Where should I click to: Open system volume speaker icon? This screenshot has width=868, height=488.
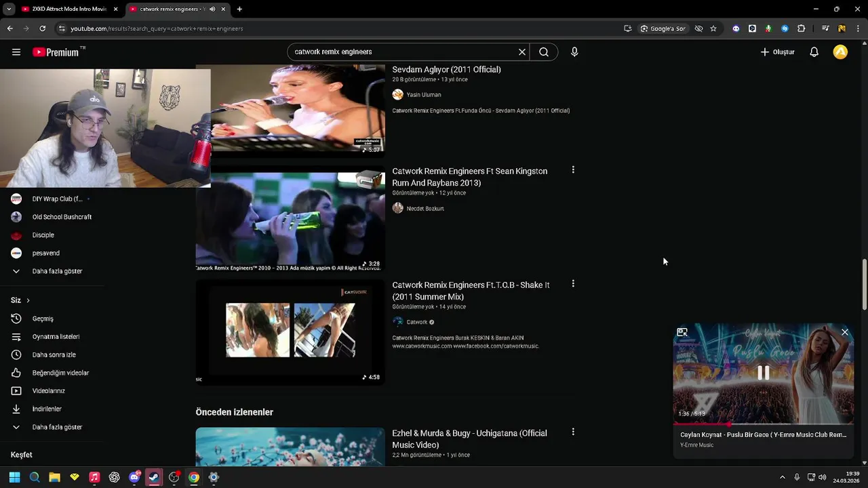pyautogui.click(x=823, y=477)
